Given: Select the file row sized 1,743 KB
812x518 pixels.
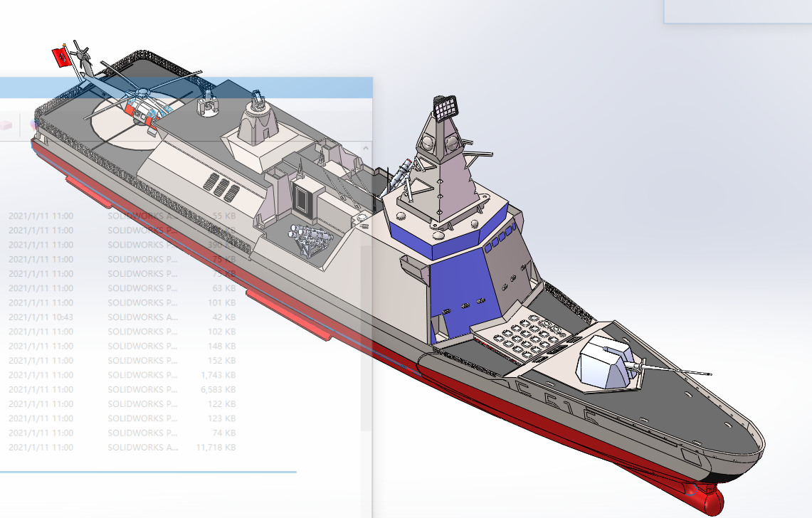Looking at the screenshot, I should coord(122,376).
